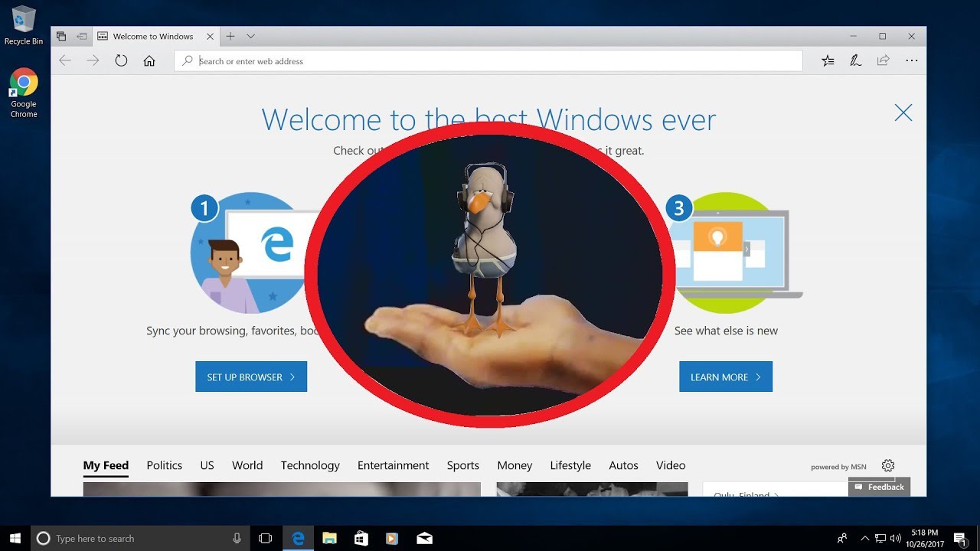Set the open Edge tabs aside
The width and height of the screenshot is (980, 551).
[x=82, y=36]
